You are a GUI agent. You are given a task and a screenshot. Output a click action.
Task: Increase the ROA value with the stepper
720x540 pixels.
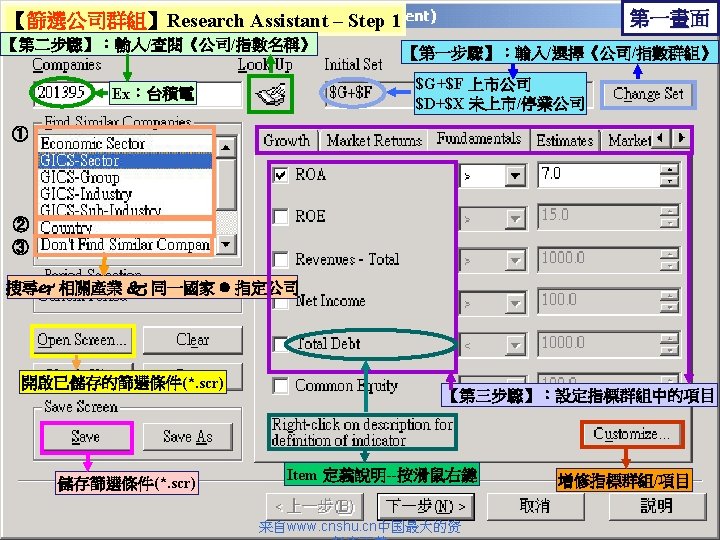[670, 169]
